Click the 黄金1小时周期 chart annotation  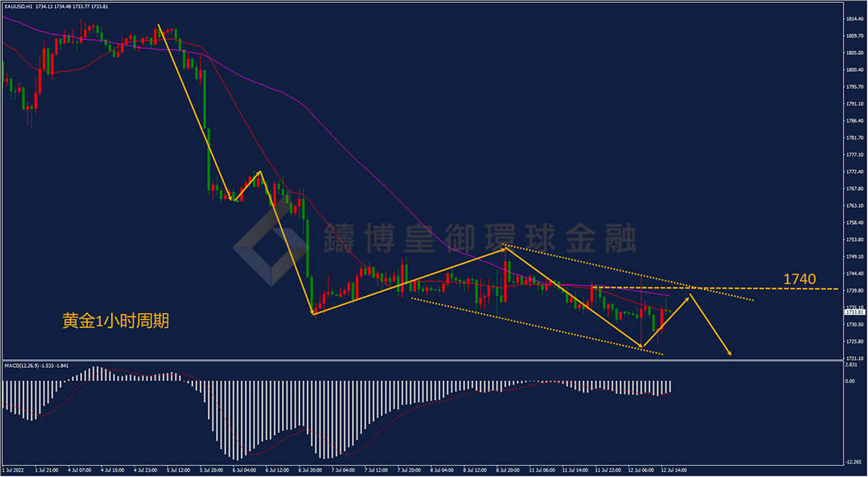(115, 321)
